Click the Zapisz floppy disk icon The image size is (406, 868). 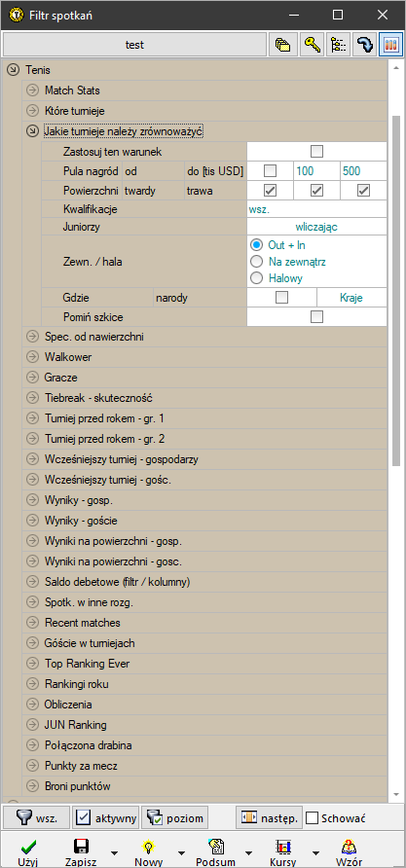point(82,847)
